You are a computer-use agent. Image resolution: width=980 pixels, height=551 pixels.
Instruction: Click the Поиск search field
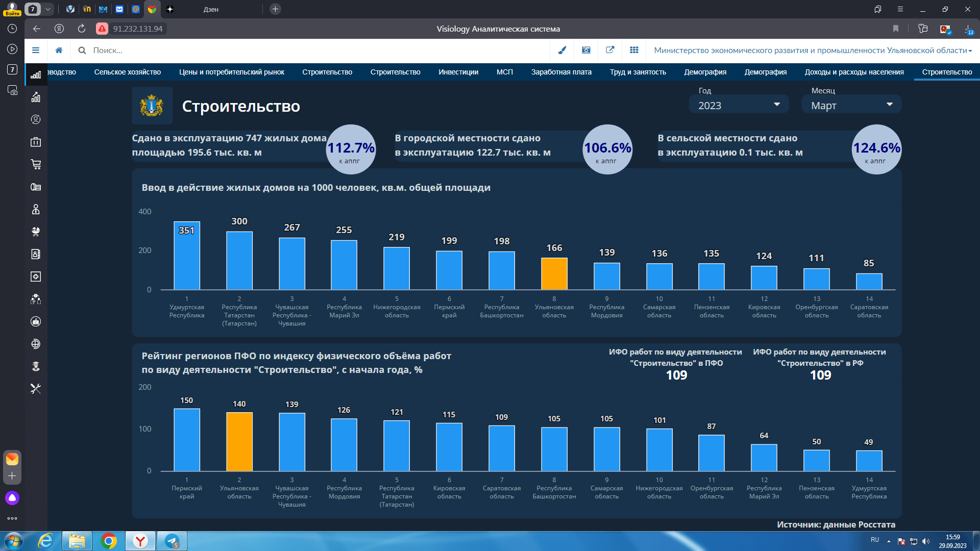(x=316, y=51)
